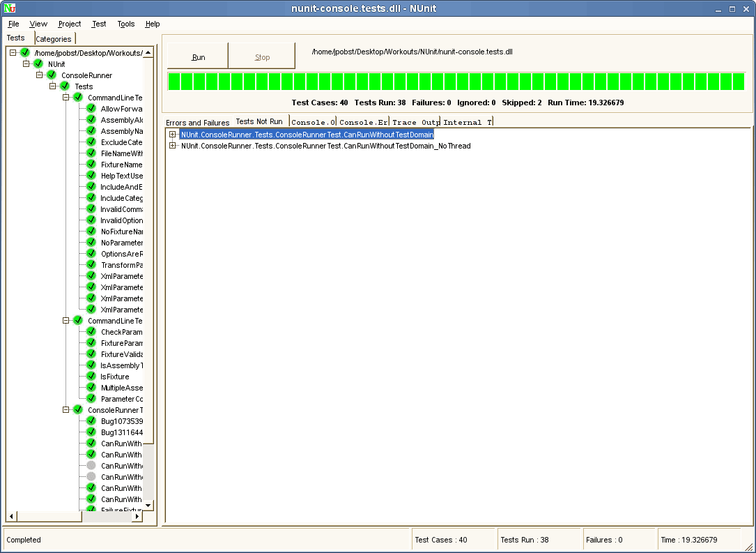This screenshot has height=553, width=756.
Task: Select the Tests Not Run tab
Action: click(x=260, y=121)
